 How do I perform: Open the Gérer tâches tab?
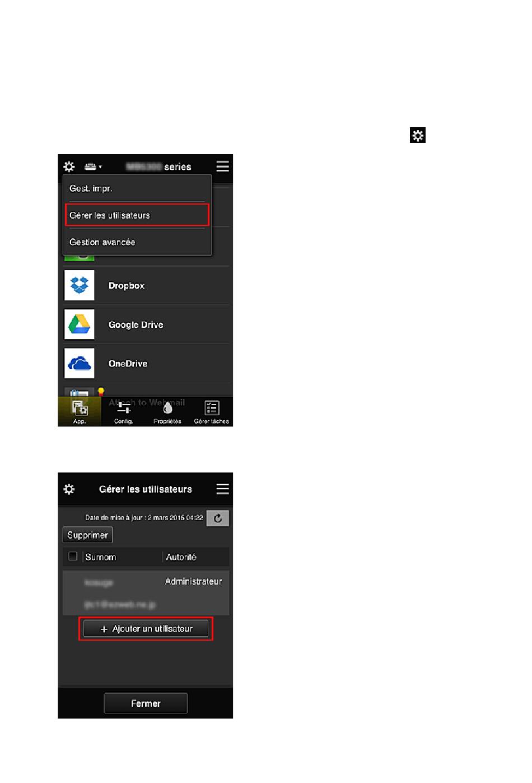[x=211, y=412]
